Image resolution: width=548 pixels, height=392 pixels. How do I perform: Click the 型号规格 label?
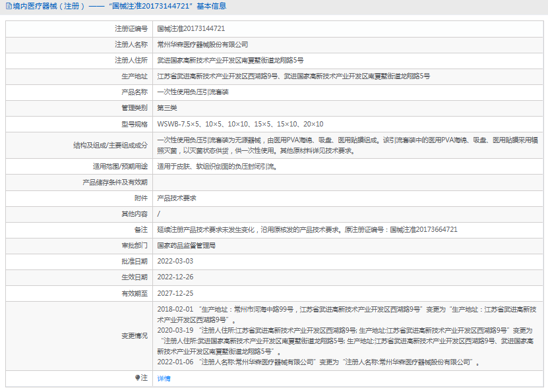(x=135, y=125)
